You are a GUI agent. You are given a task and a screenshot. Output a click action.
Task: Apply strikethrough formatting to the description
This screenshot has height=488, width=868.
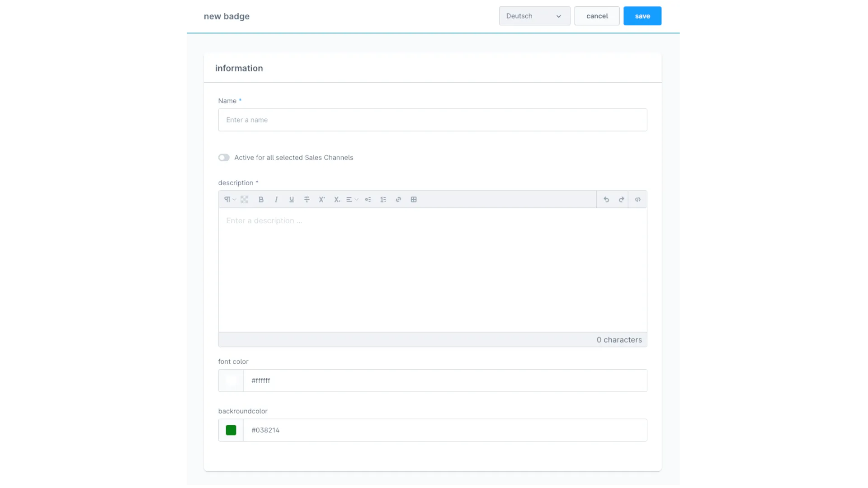click(307, 199)
